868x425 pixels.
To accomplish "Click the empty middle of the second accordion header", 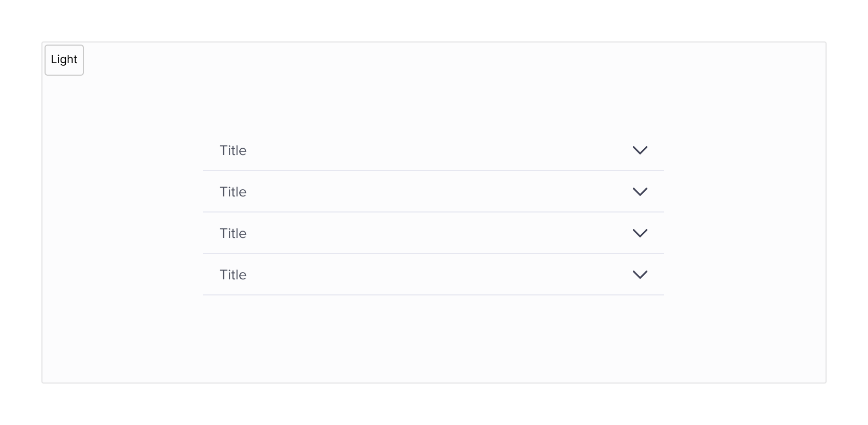I will coord(433,192).
